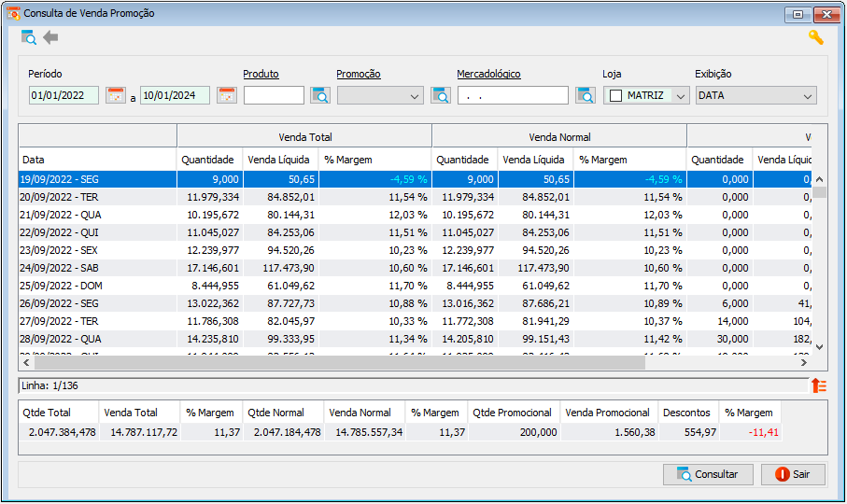The width and height of the screenshot is (847, 504).
Task: Click the Venda Total column group header
Action: (304, 137)
